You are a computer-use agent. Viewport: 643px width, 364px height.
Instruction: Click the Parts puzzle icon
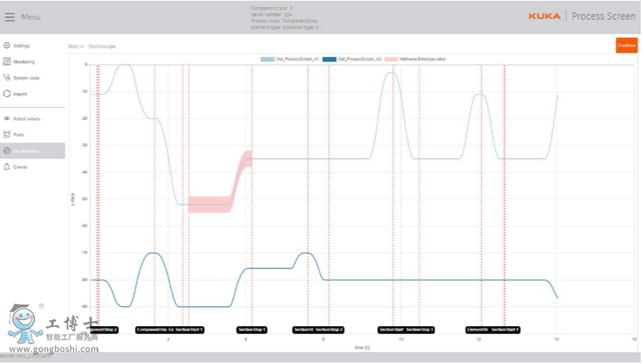point(7,135)
